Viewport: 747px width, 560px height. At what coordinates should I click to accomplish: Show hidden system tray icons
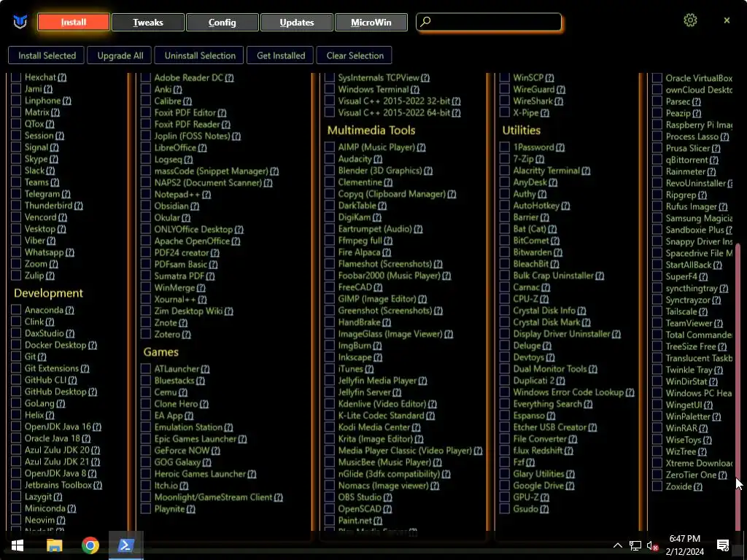coord(617,545)
